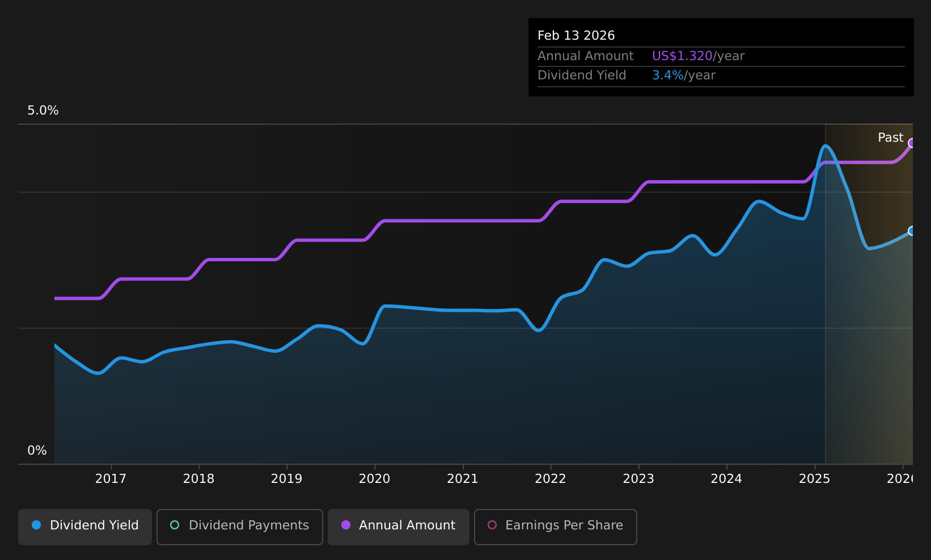
Task: Toggle the Dividend Yield series
Action: coord(85,527)
